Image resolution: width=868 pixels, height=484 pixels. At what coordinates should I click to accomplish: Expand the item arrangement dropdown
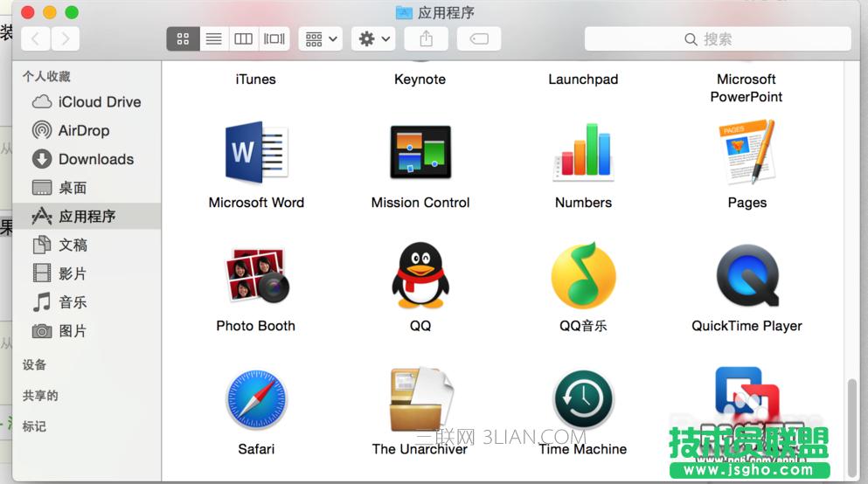click(x=320, y=38)
